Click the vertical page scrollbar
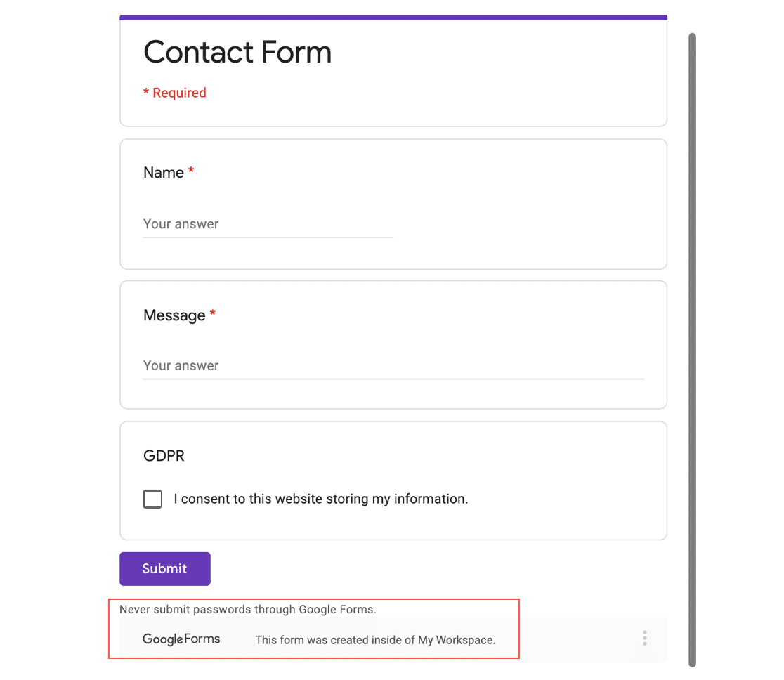The height and width of the screenshot is (680, 784). click(x=692, y=350)
